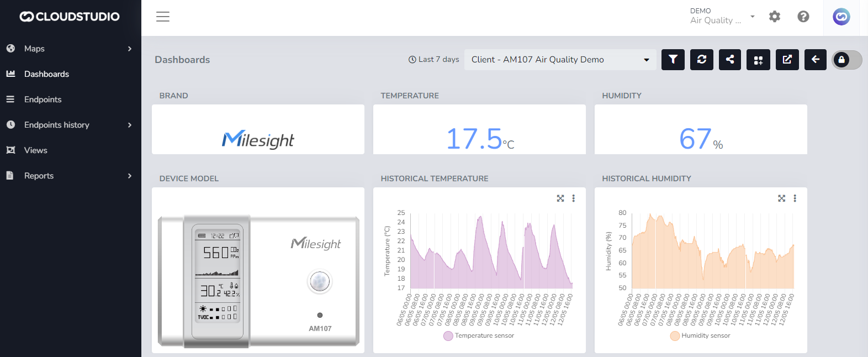Viewport: 868px width, 357px height.
Task: Open the help question mark icon
Action: click(x=803, y=17)
